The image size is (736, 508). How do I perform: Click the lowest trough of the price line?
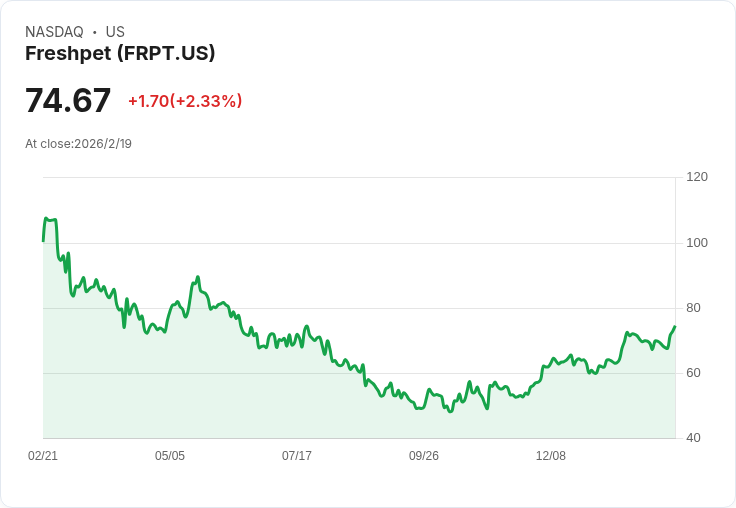pos(451,411)
